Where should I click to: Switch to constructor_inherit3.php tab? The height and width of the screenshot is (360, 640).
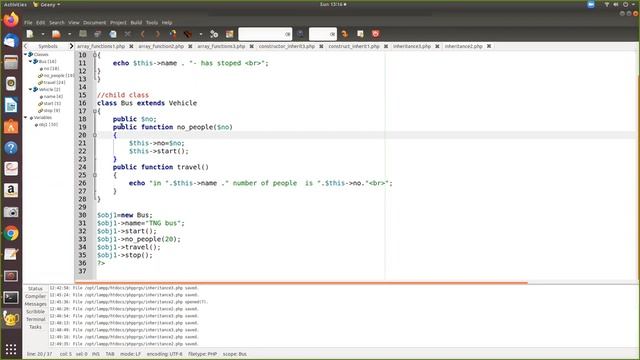[x=287, y=47]
